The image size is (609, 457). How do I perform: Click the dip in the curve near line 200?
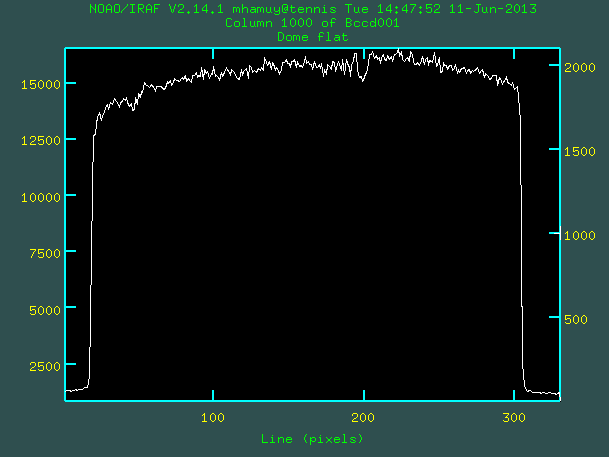click(x=362, y=78)
